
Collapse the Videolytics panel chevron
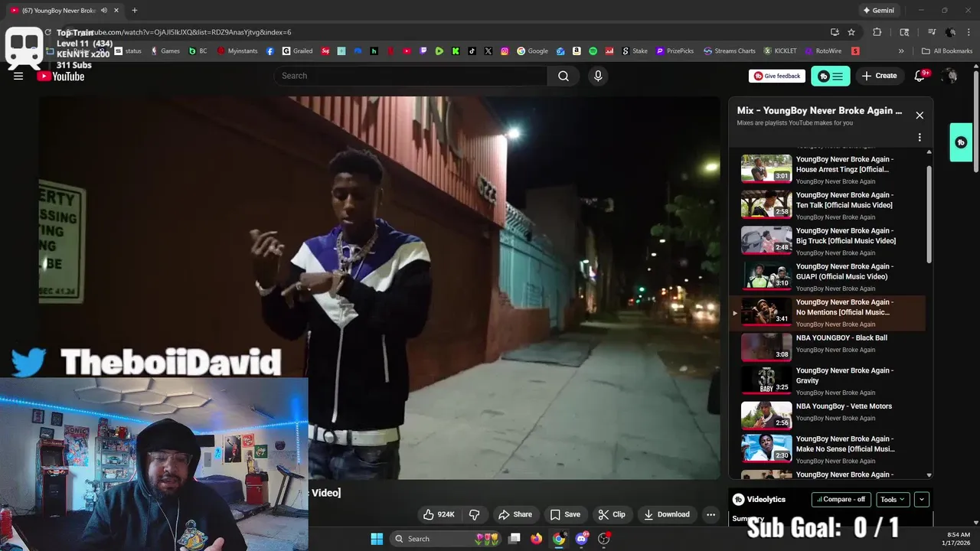coord(922,499)
